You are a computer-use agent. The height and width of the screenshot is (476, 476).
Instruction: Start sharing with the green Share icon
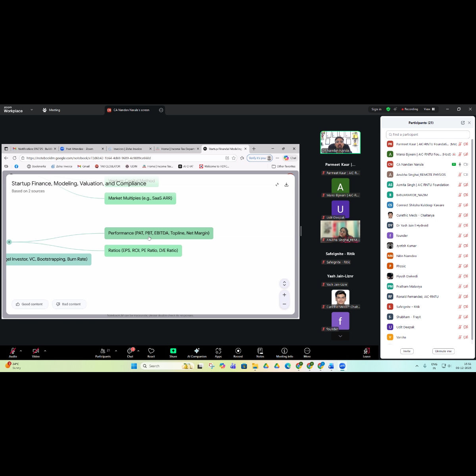173,352
